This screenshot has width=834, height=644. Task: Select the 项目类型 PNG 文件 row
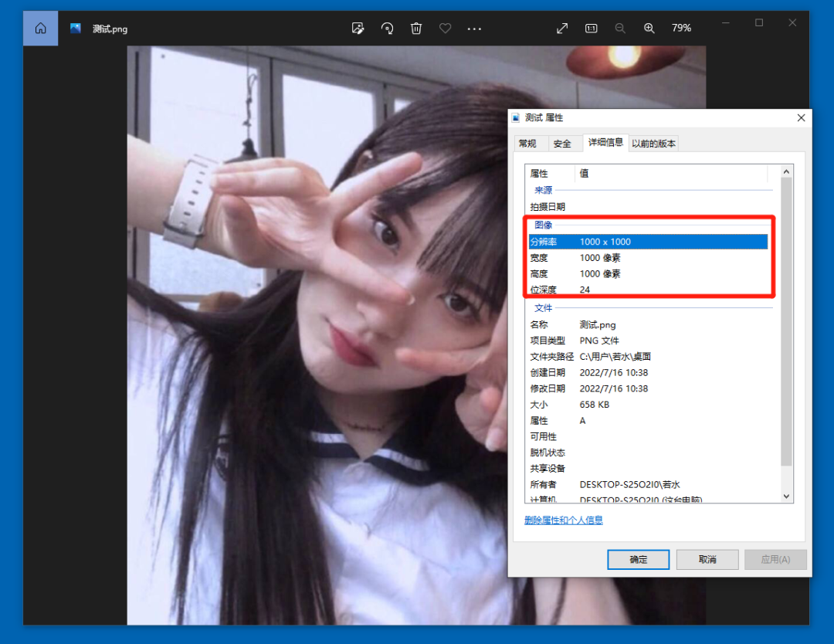coord(648,341)
